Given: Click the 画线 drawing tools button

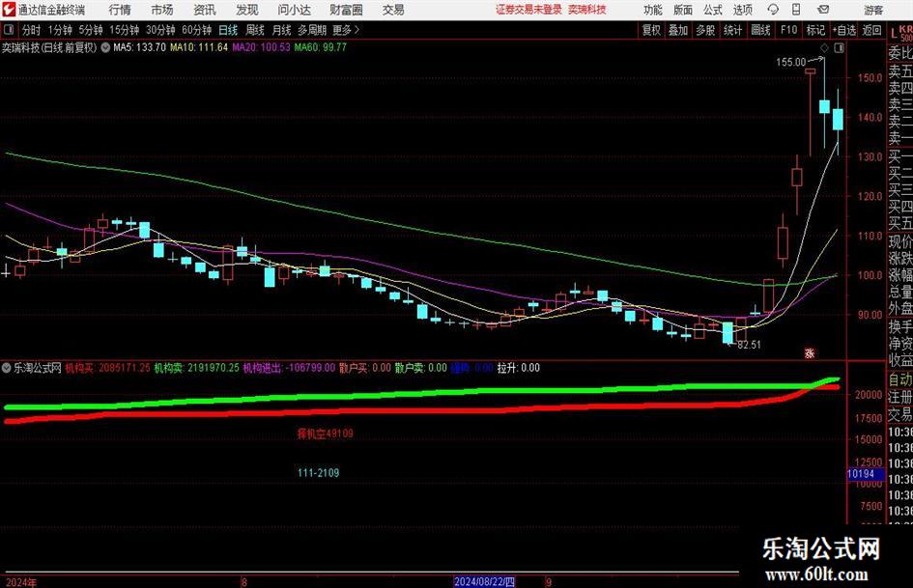Looking at the screenshot, I should [x=760, y=30].
